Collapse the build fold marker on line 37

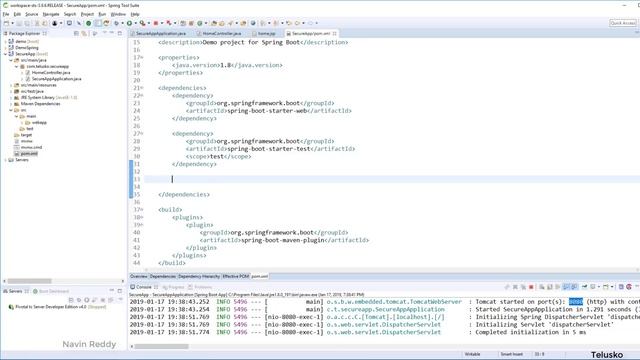(x=142, y=209)
